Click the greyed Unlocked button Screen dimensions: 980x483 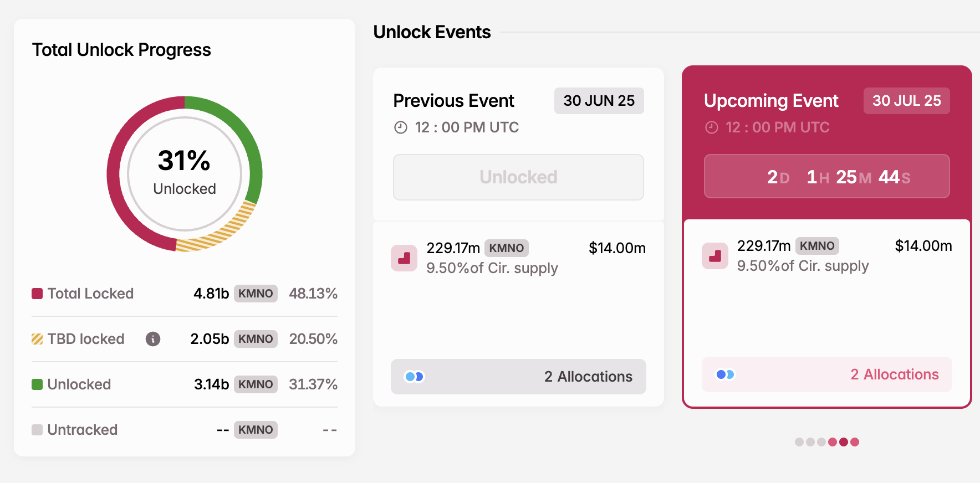point(518,177)
